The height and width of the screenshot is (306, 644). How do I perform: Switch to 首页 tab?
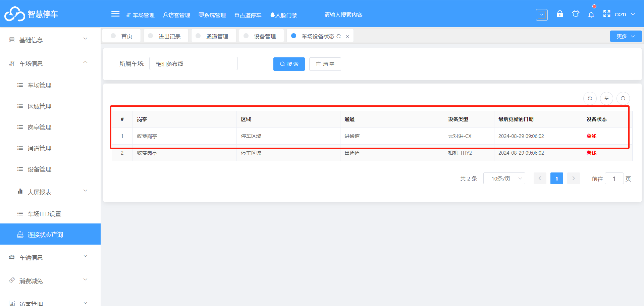(x=121, y=36)
